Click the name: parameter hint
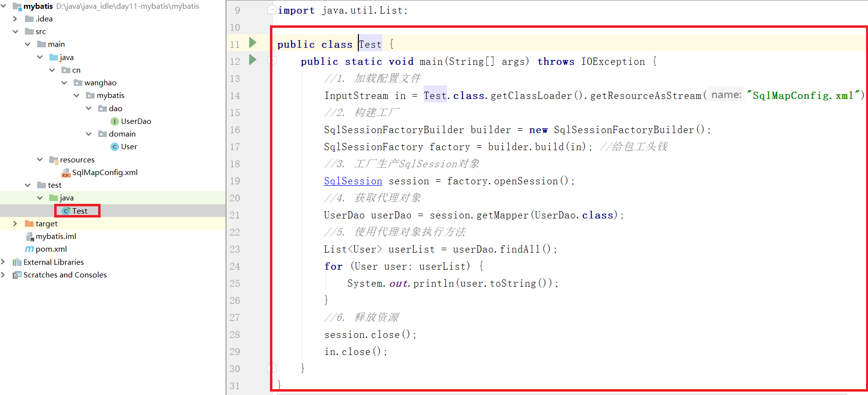 (x=726, y=95)
